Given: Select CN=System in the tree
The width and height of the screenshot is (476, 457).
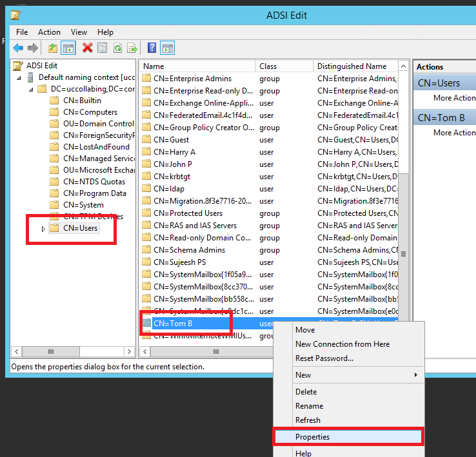Looking at the screenshot, I should click(83, 205).
